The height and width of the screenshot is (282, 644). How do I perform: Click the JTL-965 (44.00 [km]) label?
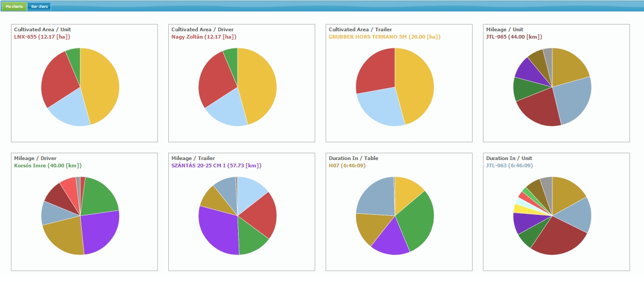514,37
